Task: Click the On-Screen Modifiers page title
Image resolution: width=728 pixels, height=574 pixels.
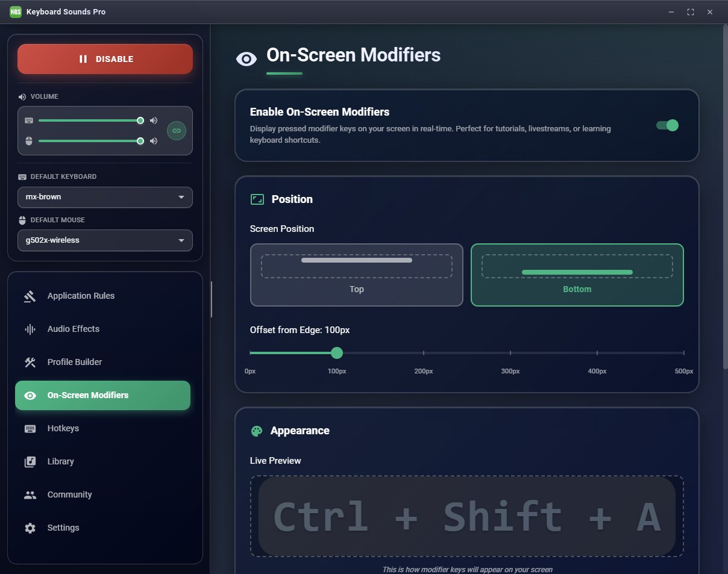Action: click(x=354, y=55)
